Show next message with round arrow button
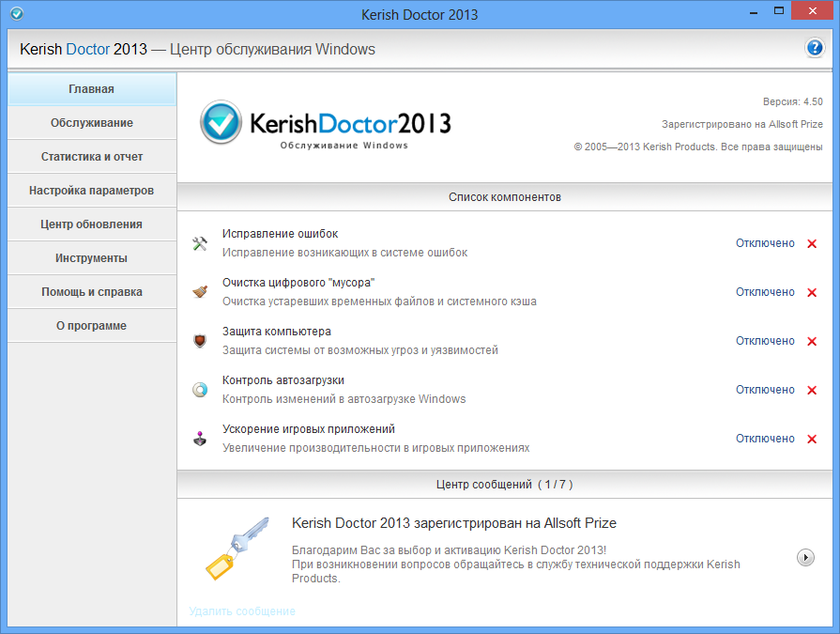 (x=805, y=557)
